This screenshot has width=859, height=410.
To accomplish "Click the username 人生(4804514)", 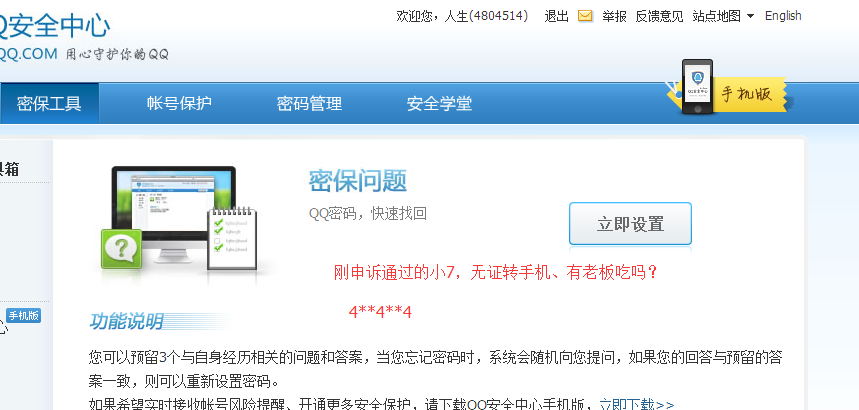I will point(486,16).
